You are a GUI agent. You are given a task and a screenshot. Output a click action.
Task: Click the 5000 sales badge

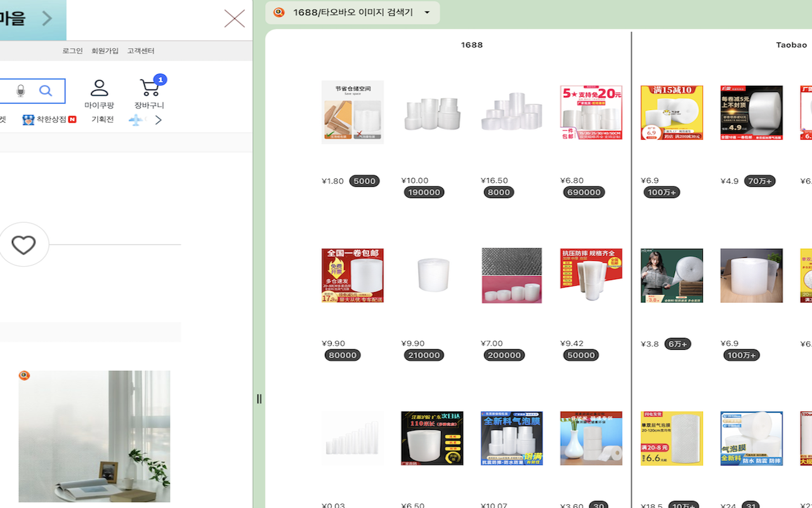click(x=365, y=181)
